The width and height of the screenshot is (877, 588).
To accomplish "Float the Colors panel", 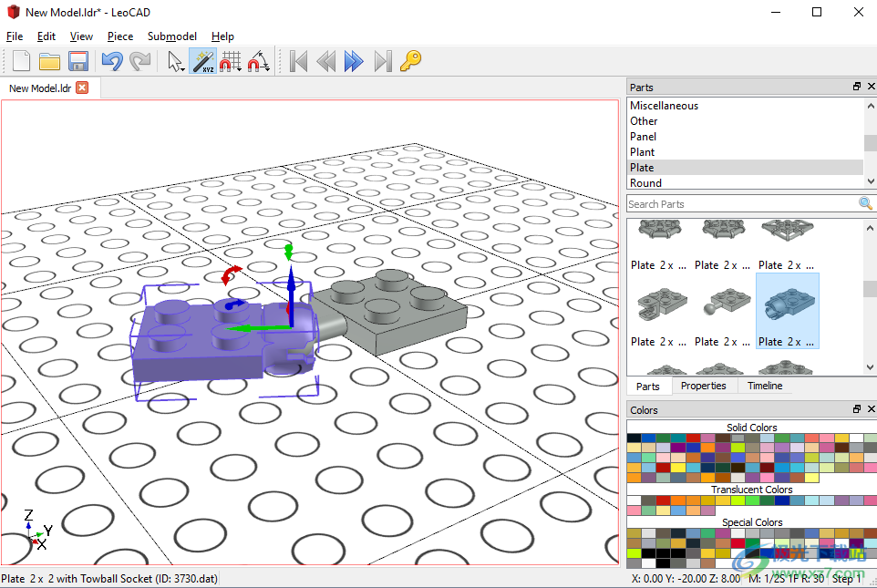I will pyautogui.click(x=857, y=409).
